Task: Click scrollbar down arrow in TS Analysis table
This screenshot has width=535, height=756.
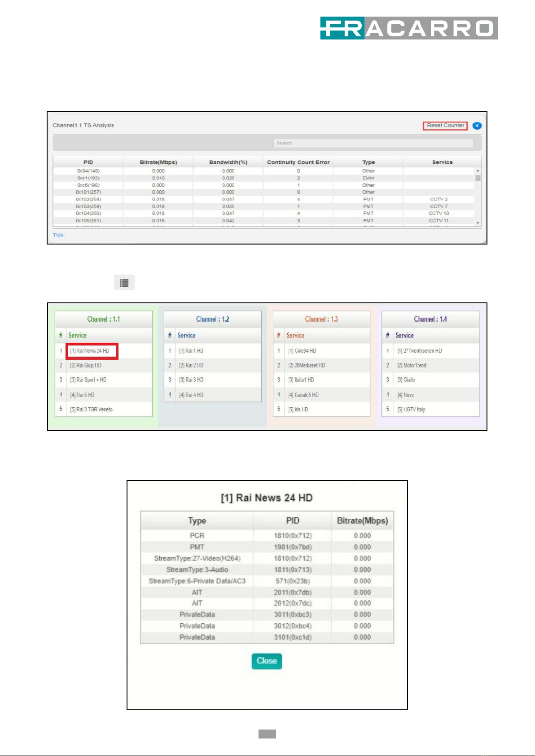Action: pos(478,223)
